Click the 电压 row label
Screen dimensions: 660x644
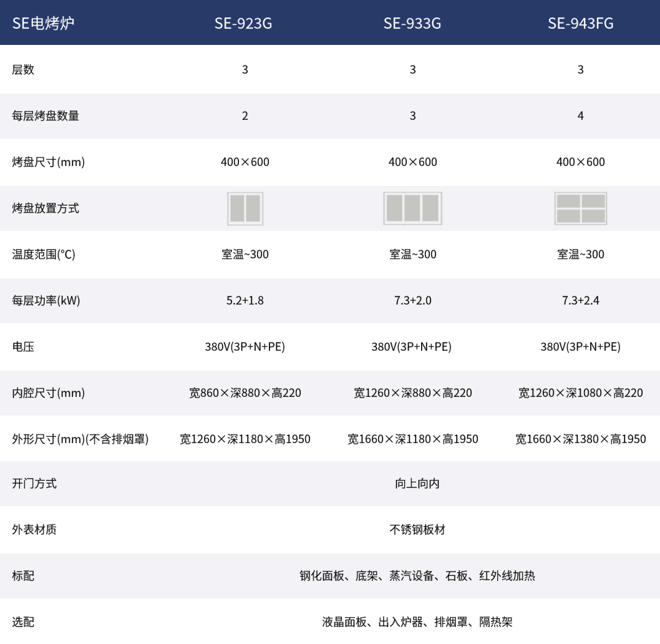23,346
